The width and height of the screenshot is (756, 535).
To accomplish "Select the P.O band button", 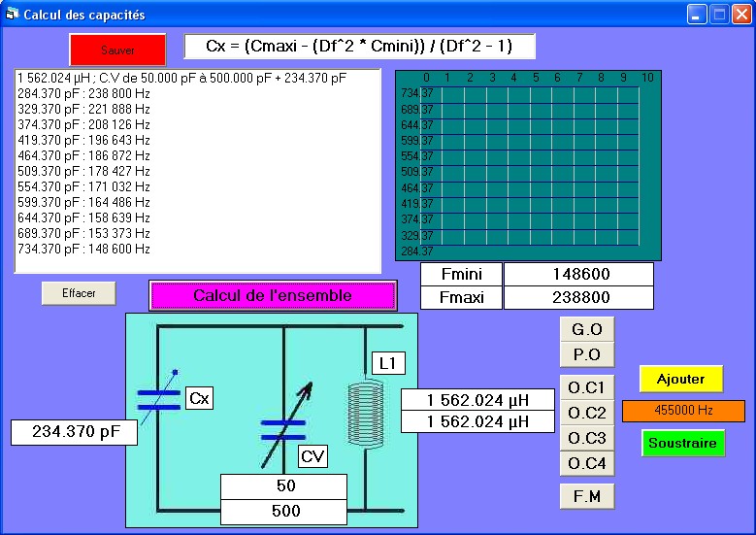I will pyautogui.click(x=587, y=354).
